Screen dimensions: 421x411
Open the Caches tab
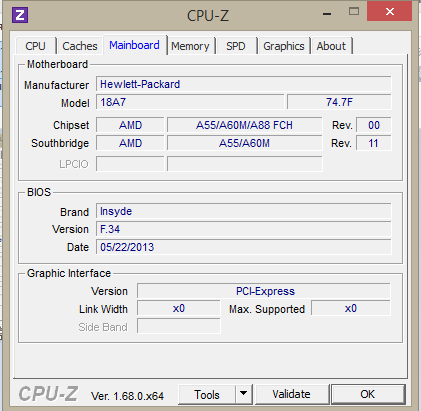[x=80, y=46]
